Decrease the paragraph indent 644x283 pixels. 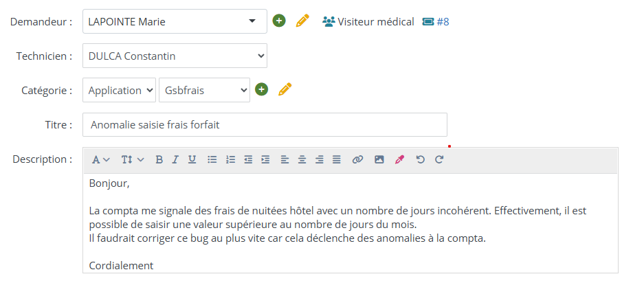248,159
